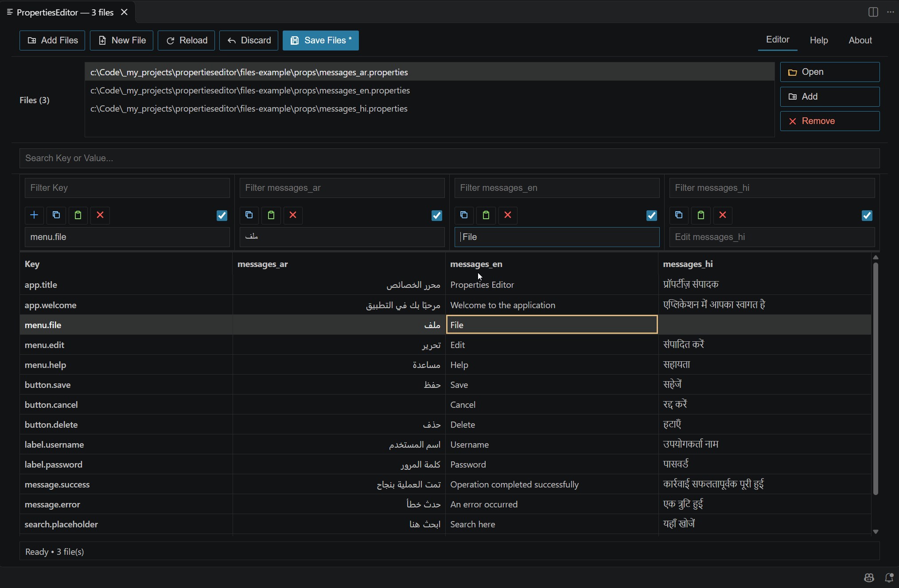Viewport: 899px width, 588px height.
Task: Switch to the Editor tab
Action: coord(778,40)
